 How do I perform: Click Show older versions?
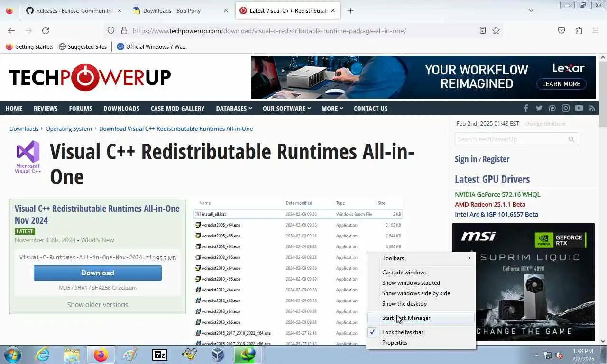pos(98,305)
